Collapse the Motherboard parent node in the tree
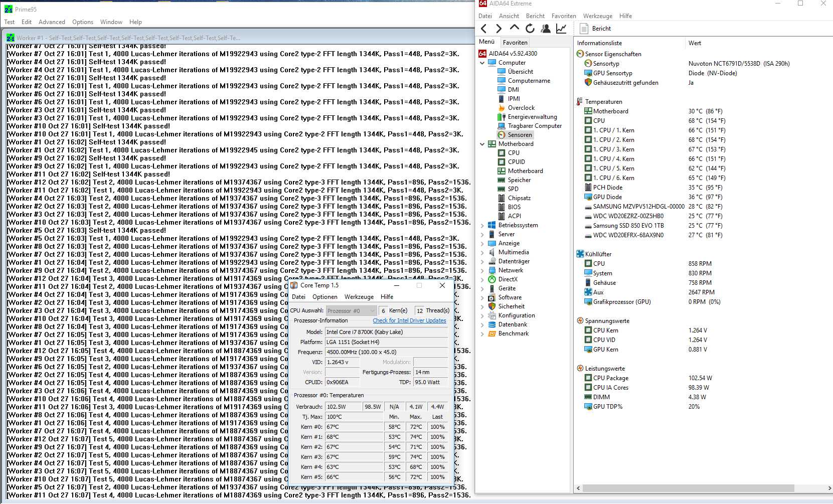 tap(482, 144)
